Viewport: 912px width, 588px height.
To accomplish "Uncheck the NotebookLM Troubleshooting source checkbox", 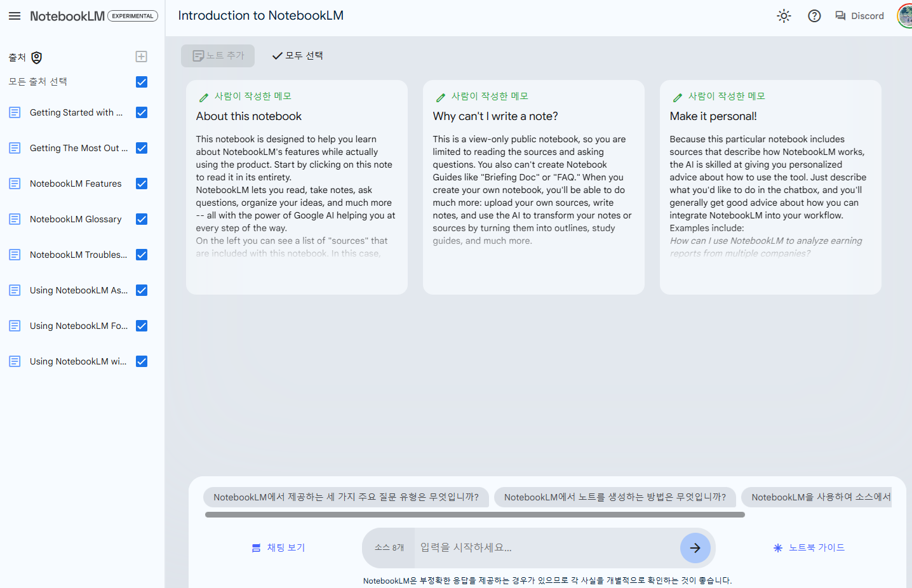I will click(142, 255).
